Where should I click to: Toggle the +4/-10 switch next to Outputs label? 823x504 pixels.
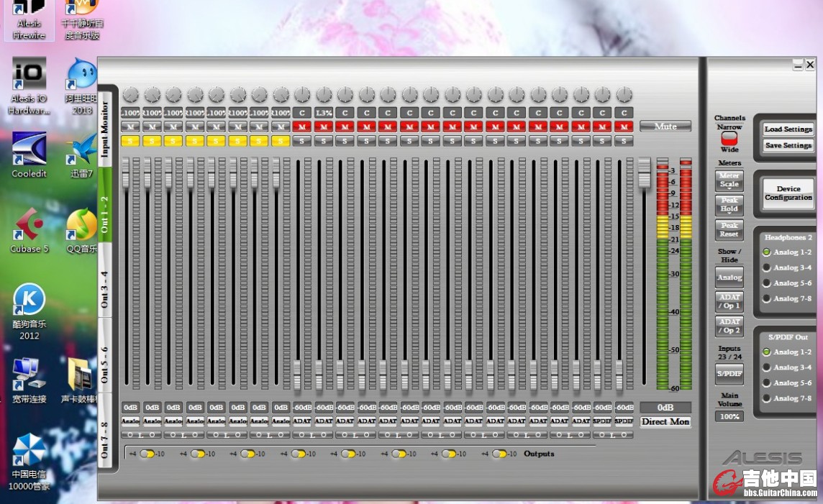[x=499, y=454]
